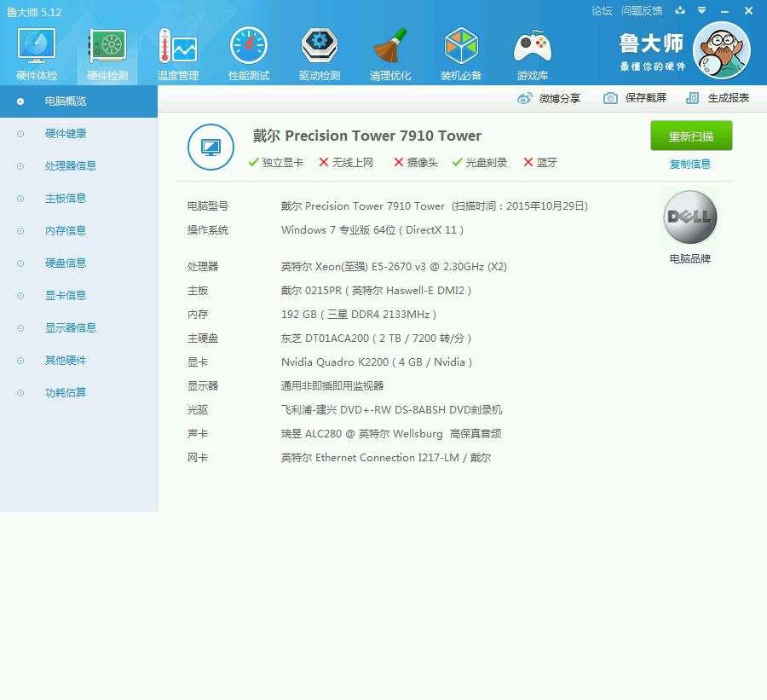Click the computer monitor circle icon
Viewport: 767px width, 700px height.
(210, 147)
